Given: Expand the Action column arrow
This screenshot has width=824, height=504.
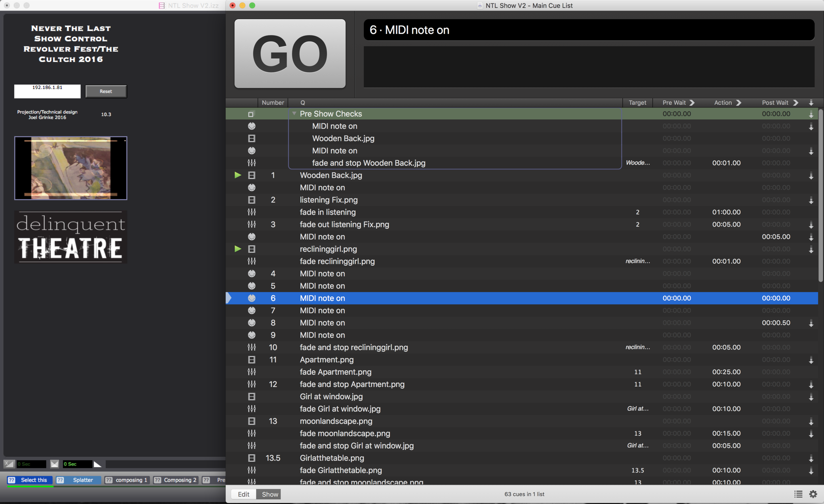Looking at the screenshot, I should (739, 103).
